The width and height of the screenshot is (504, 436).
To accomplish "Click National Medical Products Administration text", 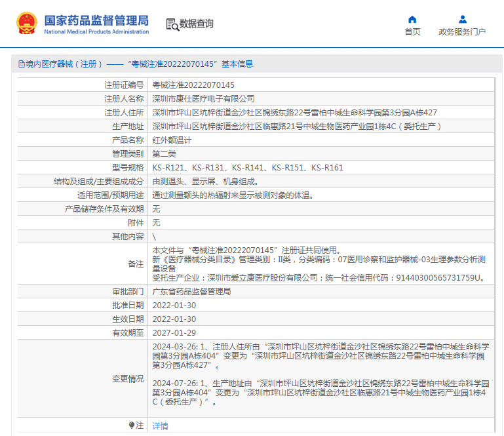I will click(x=96, y=31).
